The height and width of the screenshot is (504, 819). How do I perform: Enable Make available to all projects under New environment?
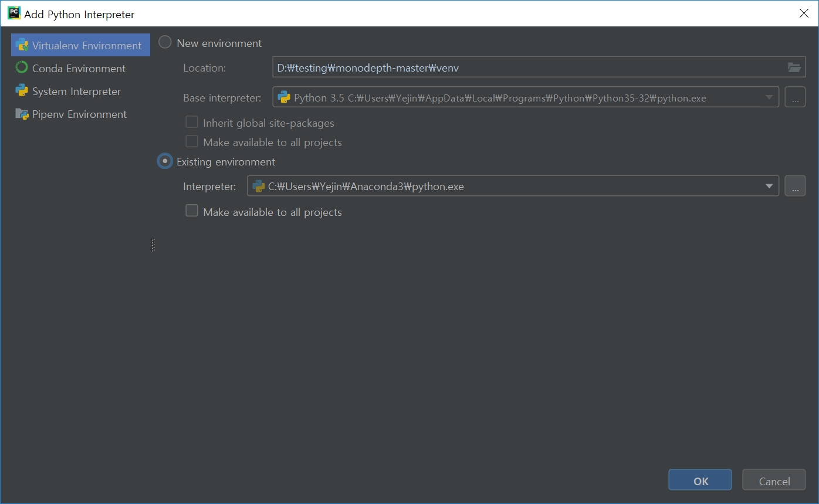pyautogui.click(x=192, y=141)
